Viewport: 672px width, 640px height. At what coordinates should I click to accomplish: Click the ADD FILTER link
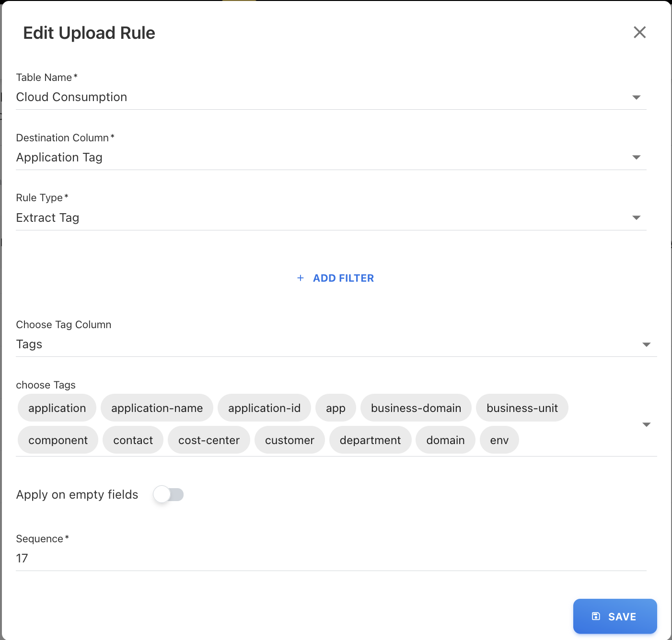(343, 278)
